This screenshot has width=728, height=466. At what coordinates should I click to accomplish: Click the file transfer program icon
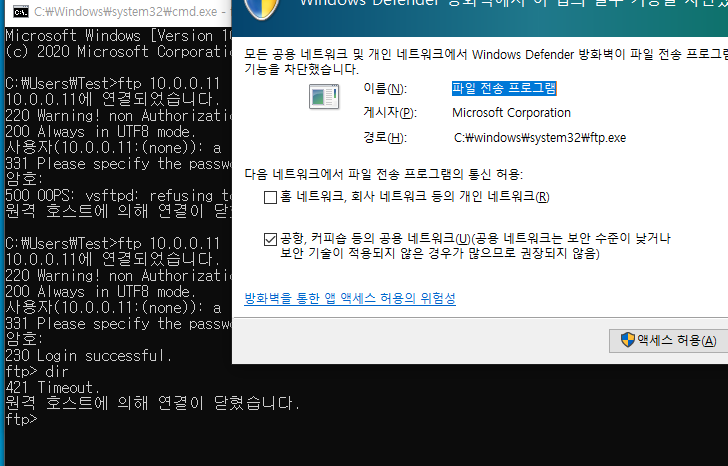tap(324, 97)
